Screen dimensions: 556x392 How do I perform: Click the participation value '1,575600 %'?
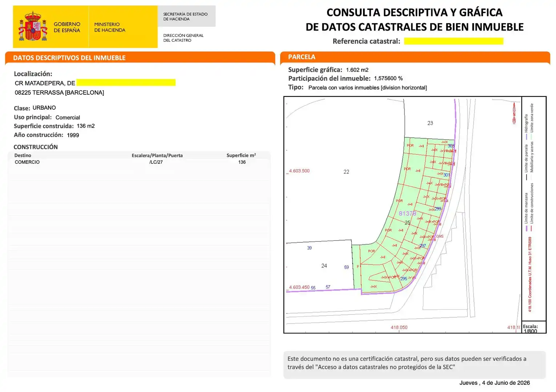click(388, 78)
